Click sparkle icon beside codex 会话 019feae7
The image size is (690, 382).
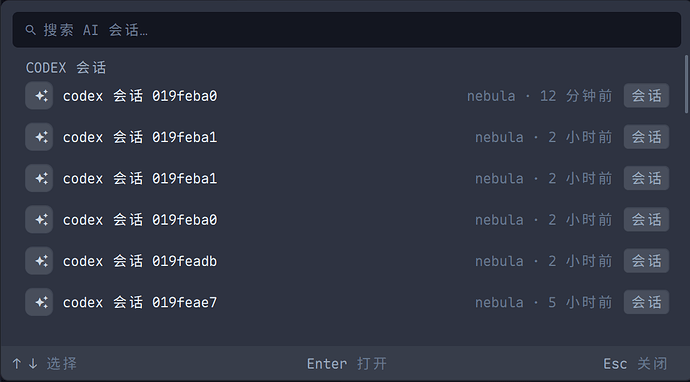pyautogui.click(x=39, y=302)
